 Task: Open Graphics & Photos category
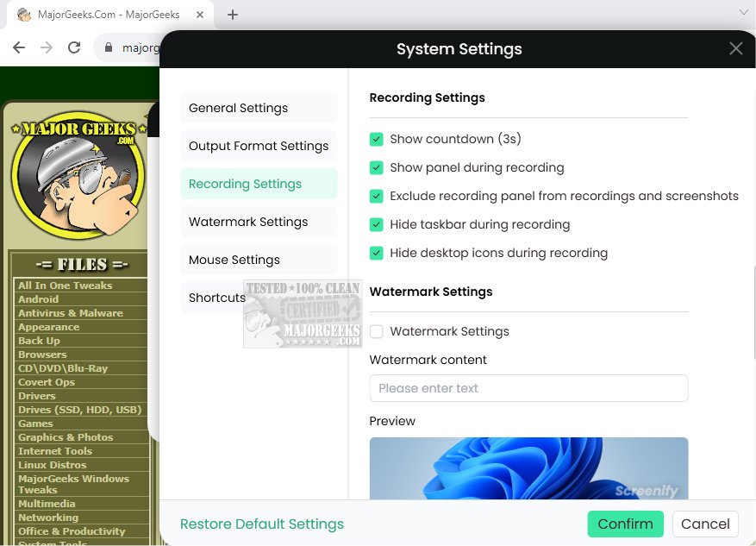coord(66,437)
